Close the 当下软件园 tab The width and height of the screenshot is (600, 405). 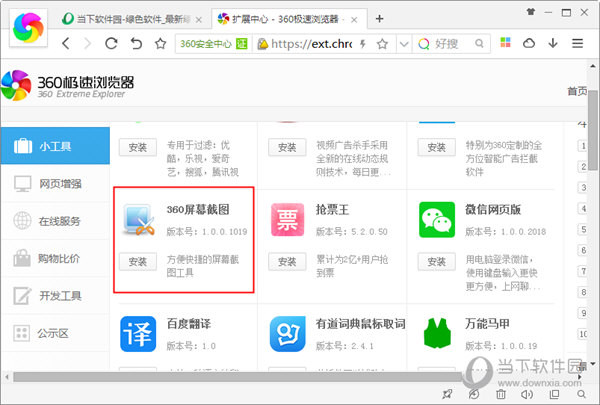pos(199,20)
